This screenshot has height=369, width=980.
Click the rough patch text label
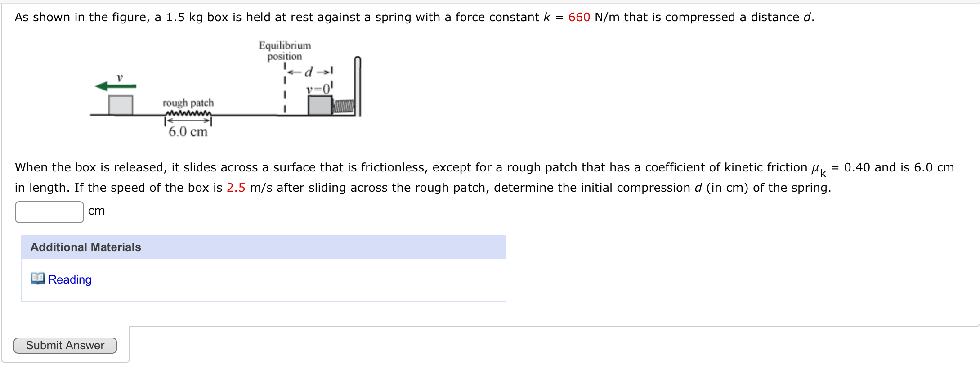click(x=188, y=103)
